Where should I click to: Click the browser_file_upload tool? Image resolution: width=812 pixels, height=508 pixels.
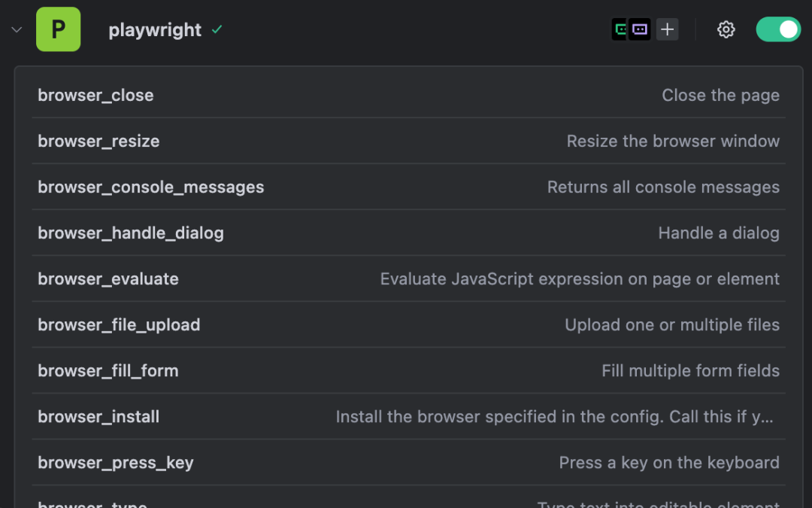(119, 325)
